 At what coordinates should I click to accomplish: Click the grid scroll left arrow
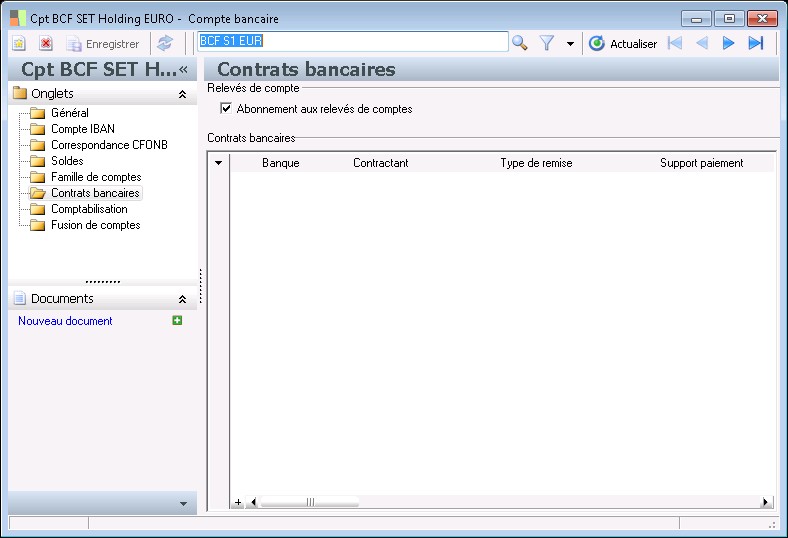[253, 502]
